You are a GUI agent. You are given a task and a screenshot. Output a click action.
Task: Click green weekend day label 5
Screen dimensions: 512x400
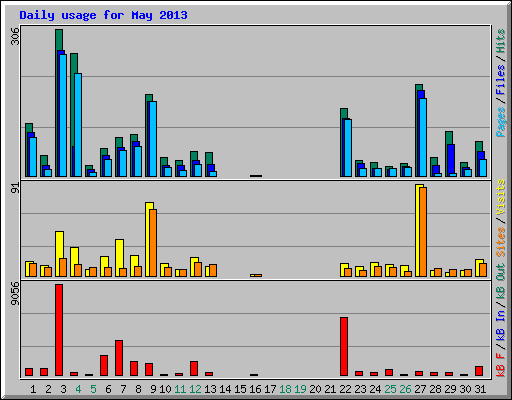point(93,389)
